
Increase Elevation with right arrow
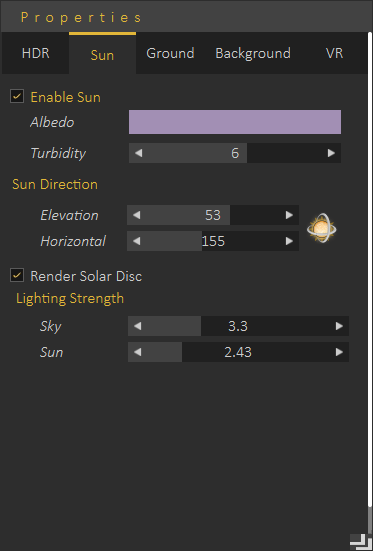289,215
